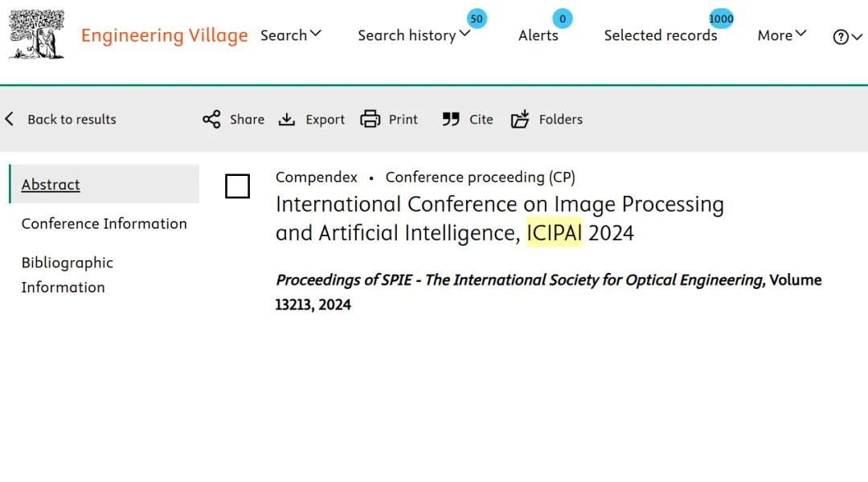Expand the Search history dropdown

point(413,35)
